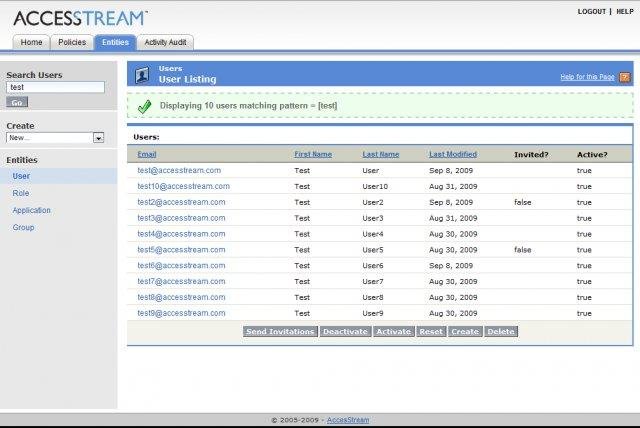Click the Go search button

coord(17,102)
